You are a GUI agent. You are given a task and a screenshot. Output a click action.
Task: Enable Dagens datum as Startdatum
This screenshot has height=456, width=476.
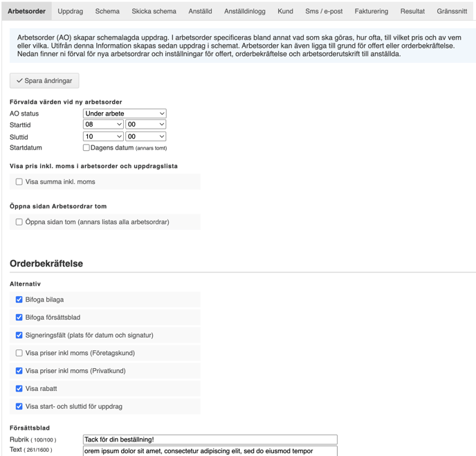pyautogui.click(x=86, y=147)
